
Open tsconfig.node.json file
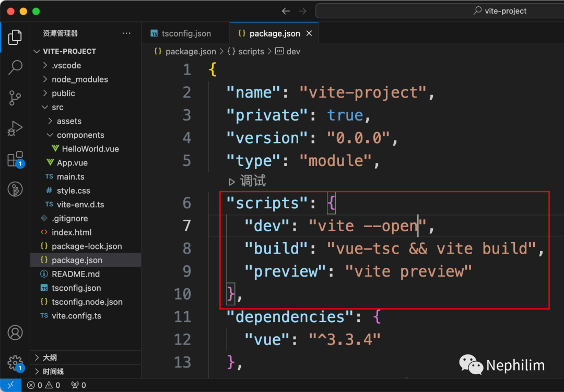(86, 302)
